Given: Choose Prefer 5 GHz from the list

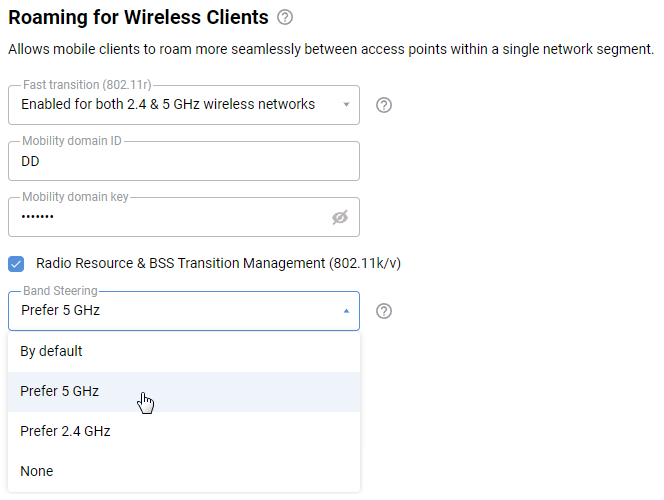Looking at the screenshot, I should tap(60, 391).
